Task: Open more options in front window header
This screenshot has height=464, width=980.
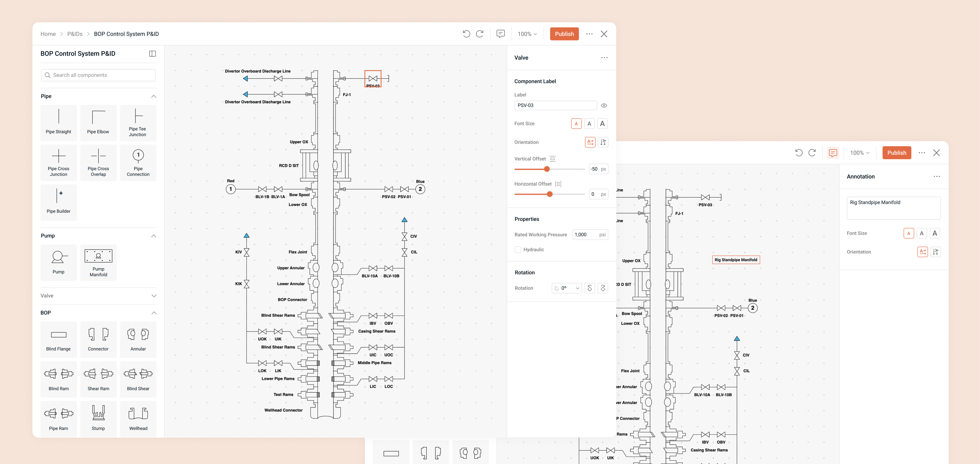Action: (589, 34)
